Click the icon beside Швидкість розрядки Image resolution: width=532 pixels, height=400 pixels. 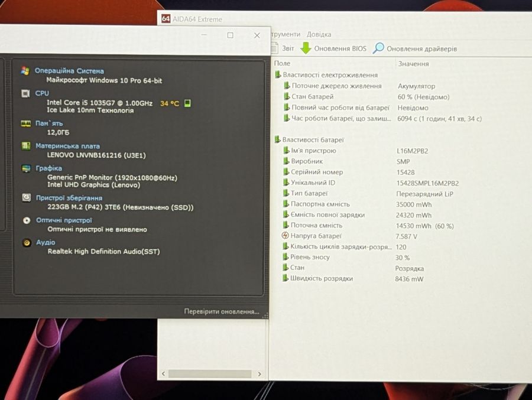(285, 278)
